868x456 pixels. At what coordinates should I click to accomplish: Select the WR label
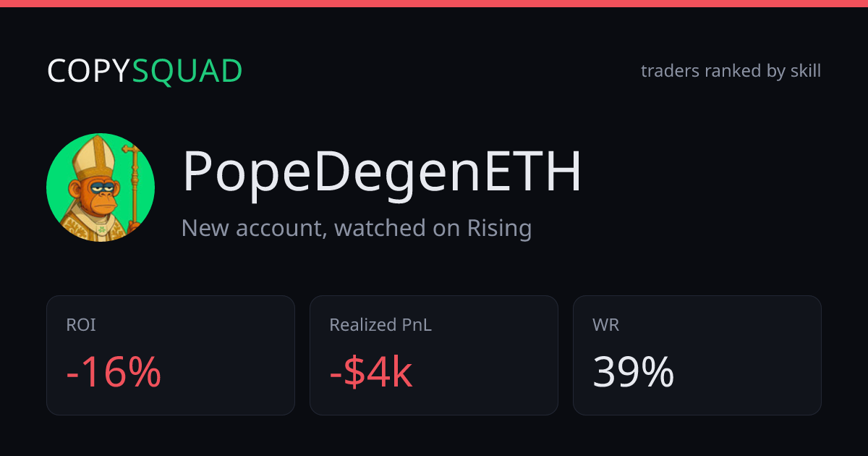(x=605, y=326)
